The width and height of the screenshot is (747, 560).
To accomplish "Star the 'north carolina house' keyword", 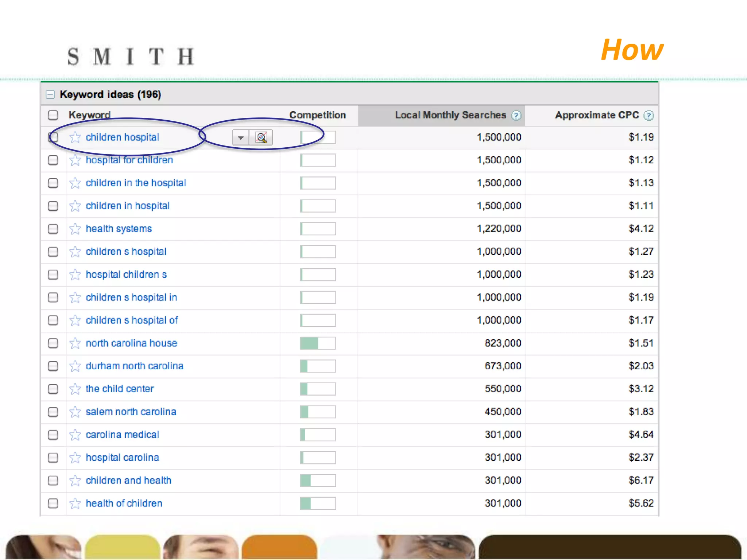I will (75, 343).
